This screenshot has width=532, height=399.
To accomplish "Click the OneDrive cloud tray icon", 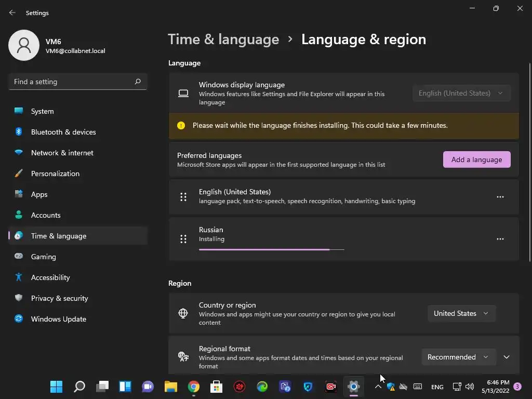I will pyautogui.click(x=403, y=387).
